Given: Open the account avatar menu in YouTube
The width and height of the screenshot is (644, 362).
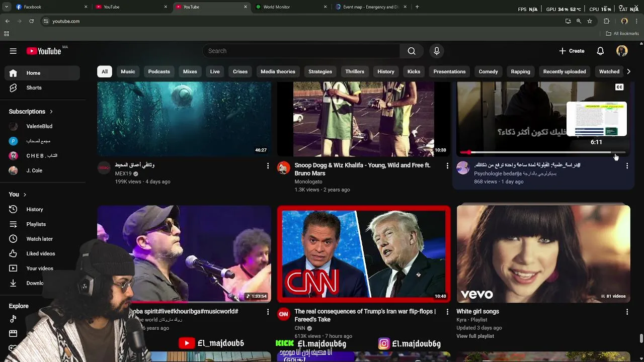Looking at the screenshot, I should [x=622, y=51].
